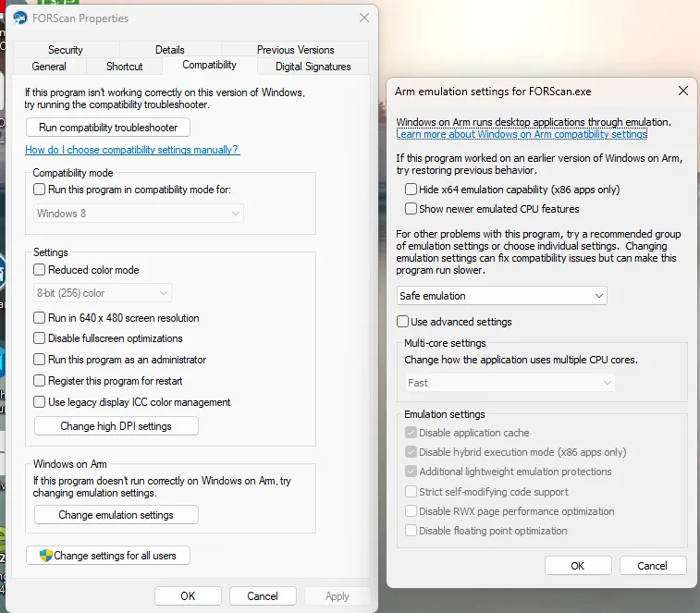Close the Arm emulation settings dialog
This screenshot has height=613, width=700.
[682, 91]
